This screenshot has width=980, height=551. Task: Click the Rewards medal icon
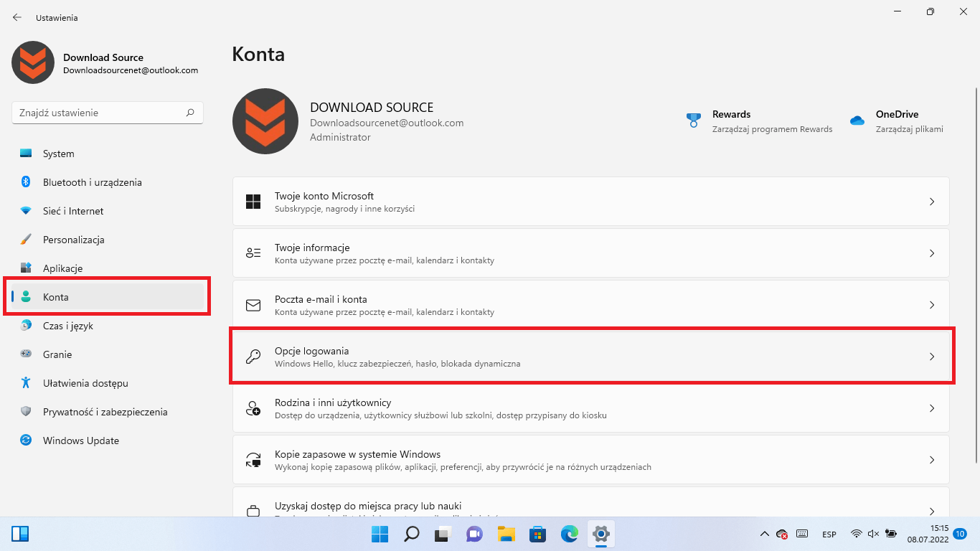693,121
